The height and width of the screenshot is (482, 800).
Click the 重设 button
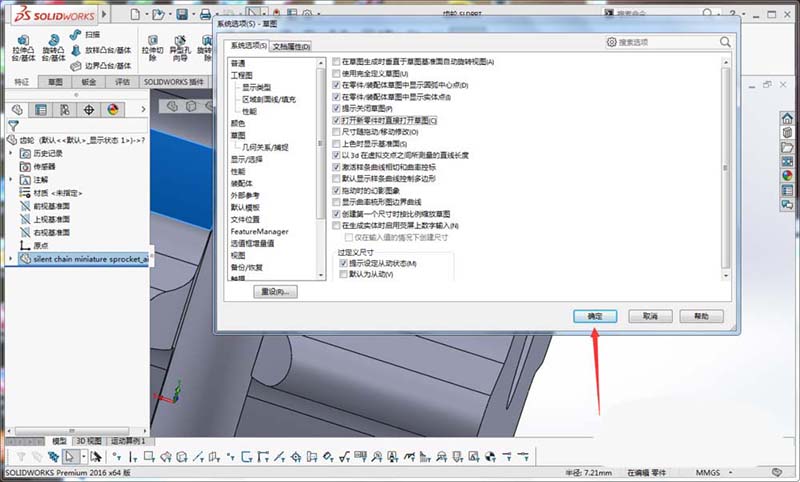click(276, 292)
